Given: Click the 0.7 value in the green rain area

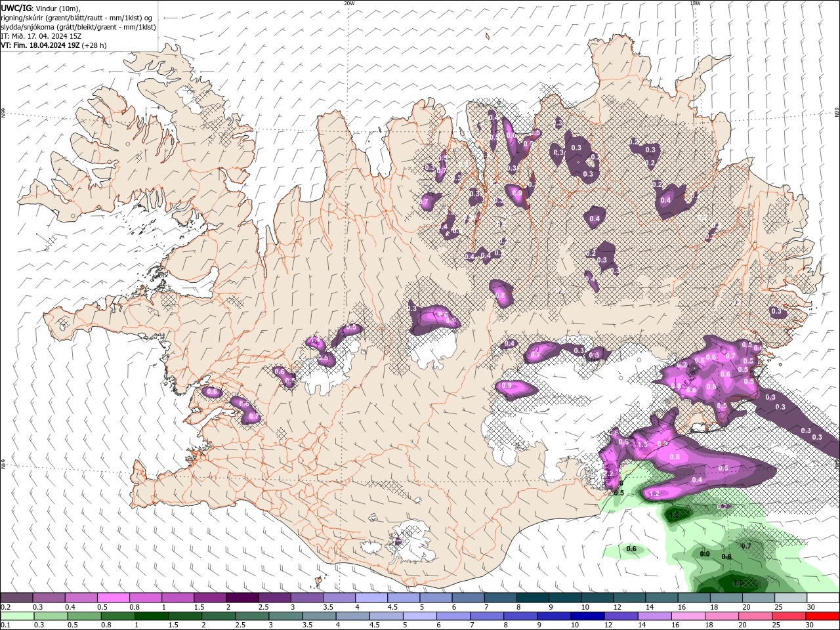Looking at the screenshot, I should (746, 546).
